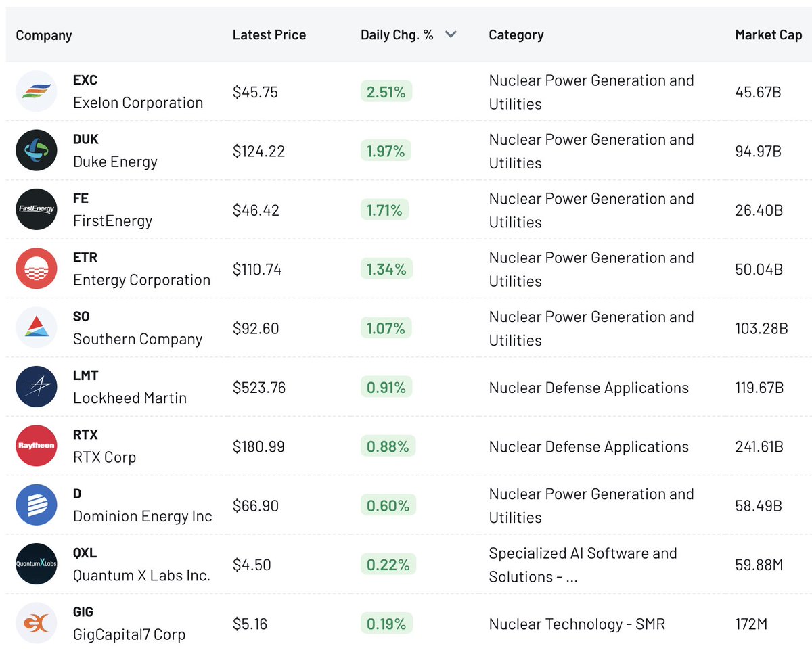Click the Duke Energy logo icon
The image size is (812, 650).
click(x=37, y=150)
